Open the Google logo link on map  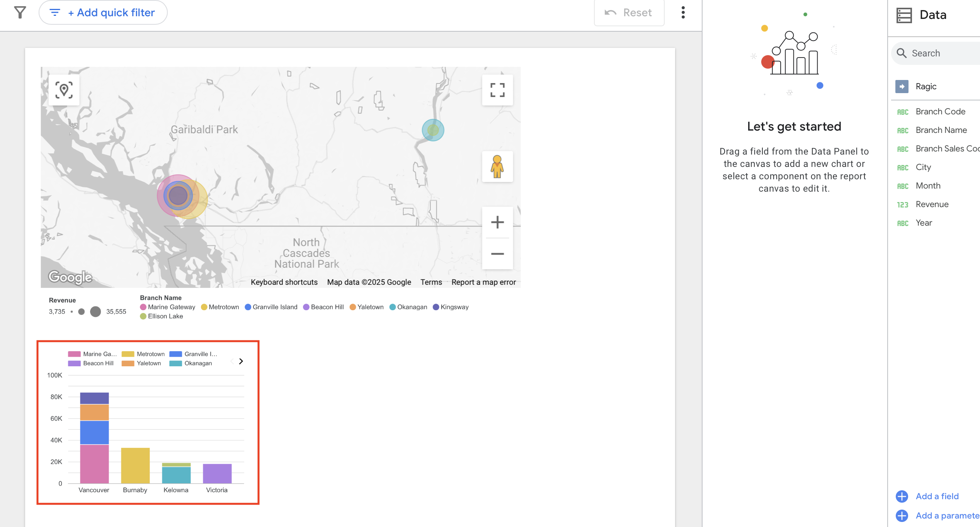point(70,277)
